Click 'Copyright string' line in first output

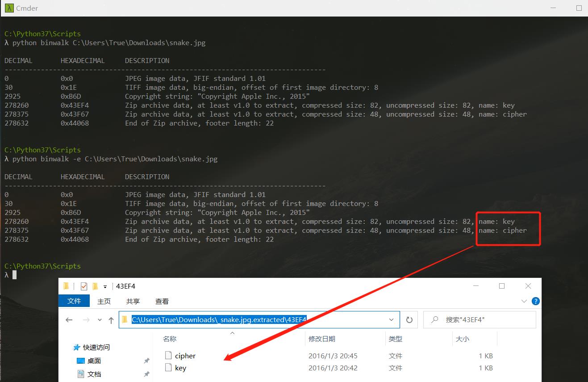[217, 97]
